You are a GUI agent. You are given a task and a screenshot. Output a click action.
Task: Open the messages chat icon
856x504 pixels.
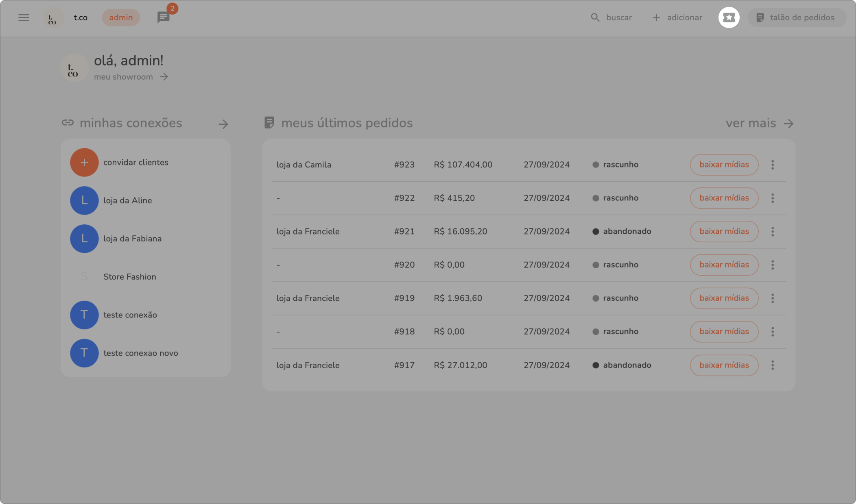(163, 17)
